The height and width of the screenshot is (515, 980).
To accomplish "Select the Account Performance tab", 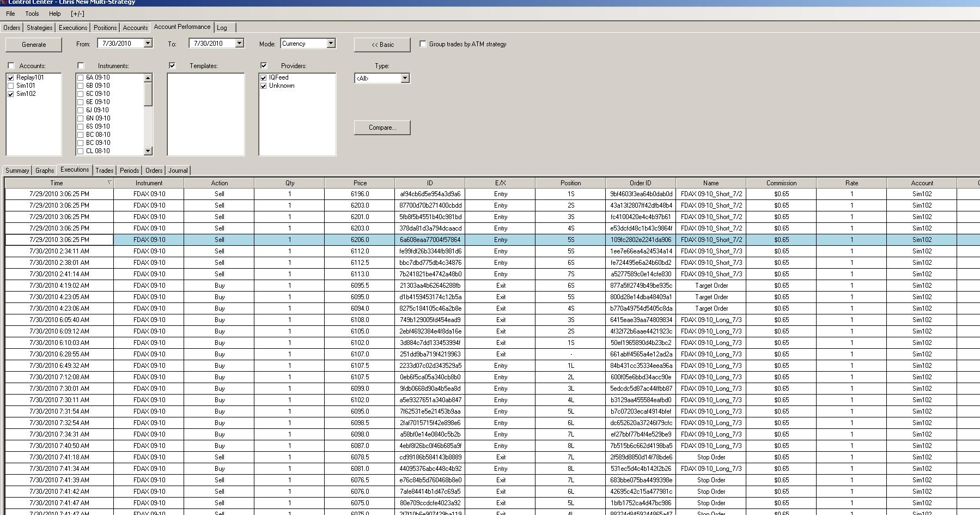I will click(x=182, y=27).
